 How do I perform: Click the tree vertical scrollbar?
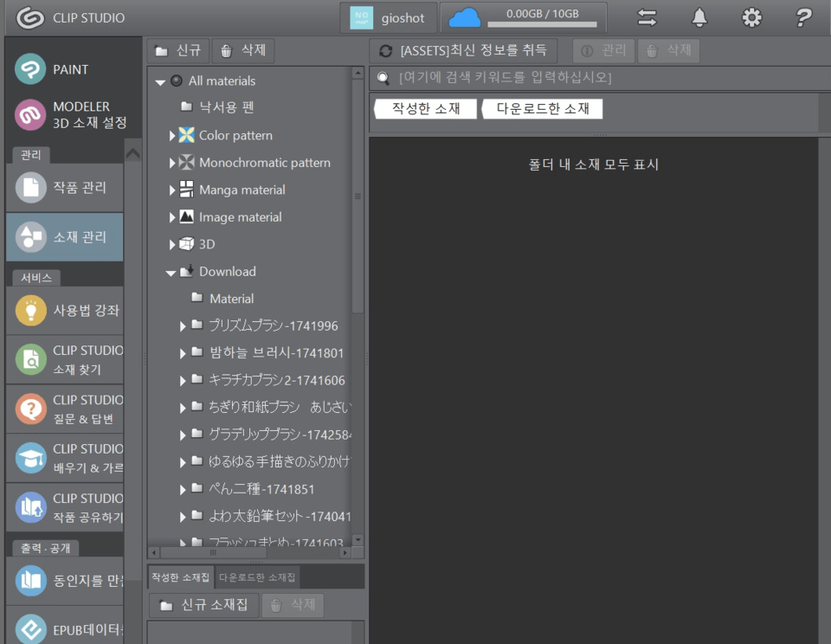point(358,196)
